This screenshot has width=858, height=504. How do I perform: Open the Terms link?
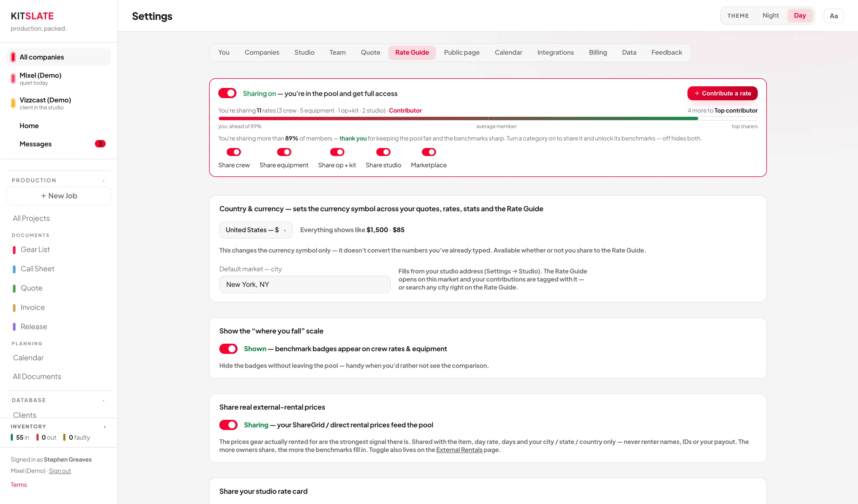click(x=19, y=485)
